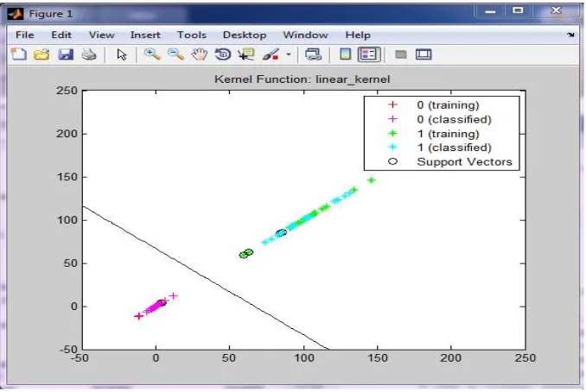586x392 pixels.
Task: Click the red plus marker in legend
Action: (x=392, y=104)
